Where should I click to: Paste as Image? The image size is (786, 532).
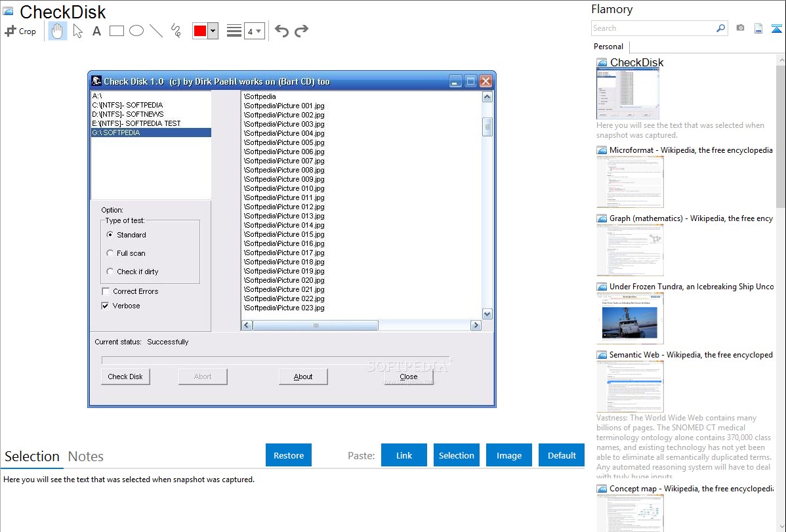click(x=508, y=455)
